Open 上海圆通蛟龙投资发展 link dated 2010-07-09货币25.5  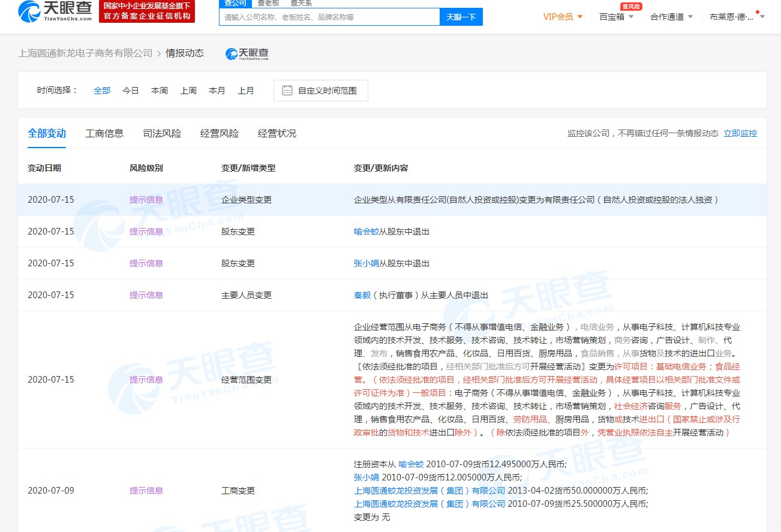click(429, 504)
